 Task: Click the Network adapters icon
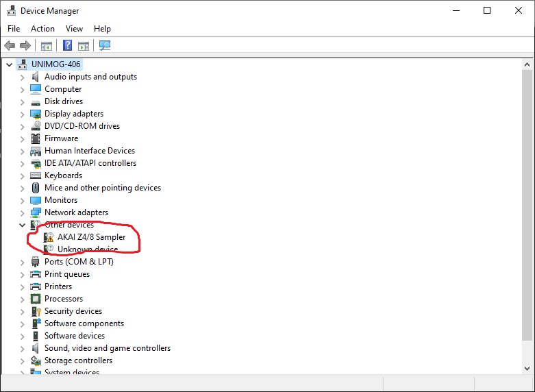tap(36, 212)
